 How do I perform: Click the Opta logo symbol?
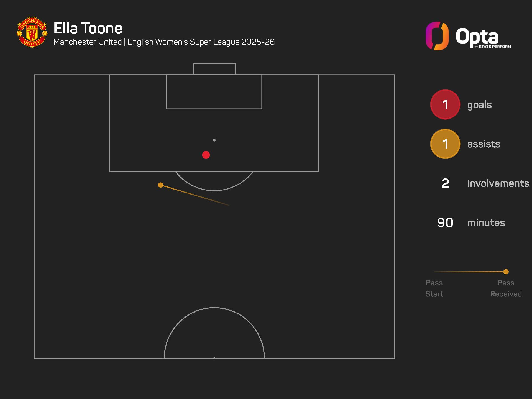437,36
